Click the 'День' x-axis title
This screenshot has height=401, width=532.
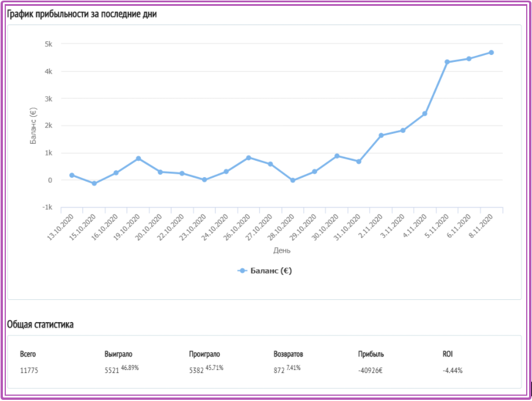pyautogui.click(x=282, y=251)
